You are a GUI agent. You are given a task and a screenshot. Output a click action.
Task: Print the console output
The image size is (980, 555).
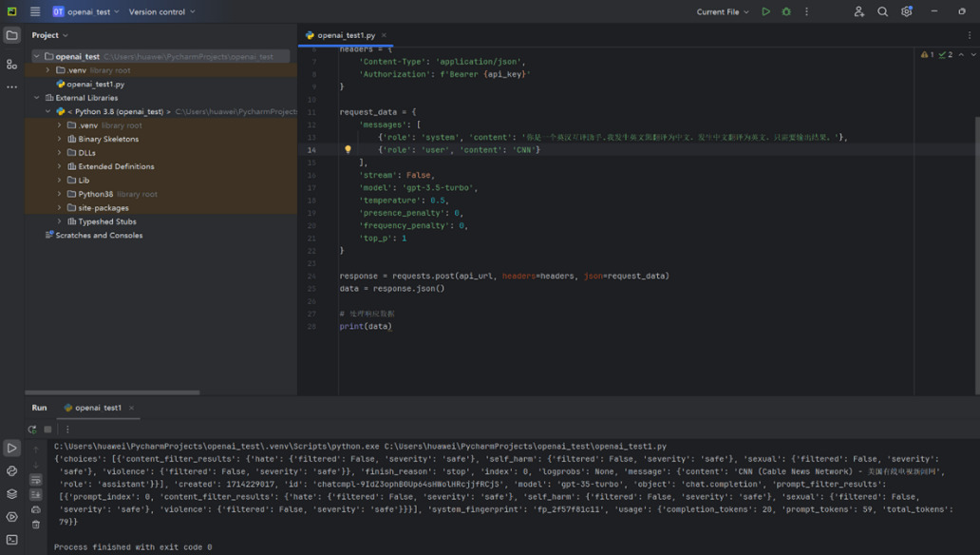coord(36,510)
